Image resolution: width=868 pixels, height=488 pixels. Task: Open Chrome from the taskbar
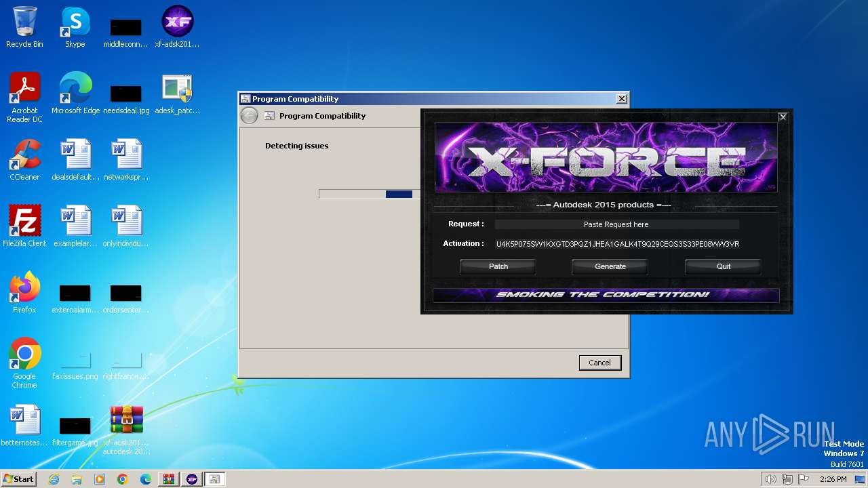point(123,479)
